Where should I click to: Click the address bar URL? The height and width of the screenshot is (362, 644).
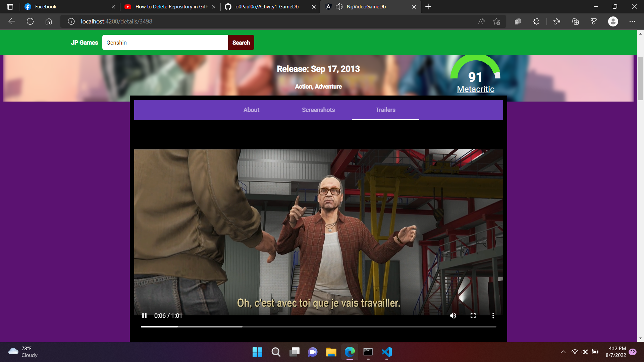click(x=116, y=21)
